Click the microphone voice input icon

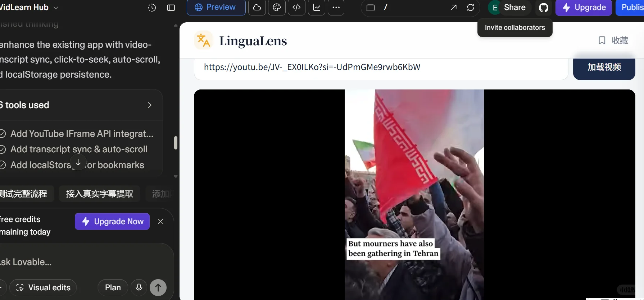139,287
